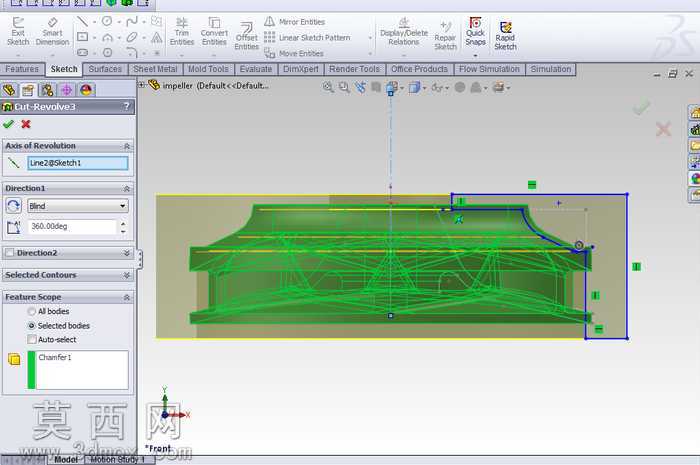Switch to the Model bottom tab
Screen dimensions: 700x465
(x=66, y=460)
